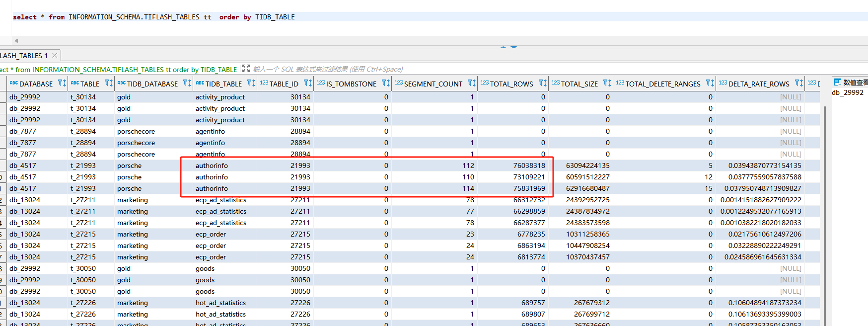Click the TIDB_TABLE column header
868x326 pixels.
coord(223,84)
